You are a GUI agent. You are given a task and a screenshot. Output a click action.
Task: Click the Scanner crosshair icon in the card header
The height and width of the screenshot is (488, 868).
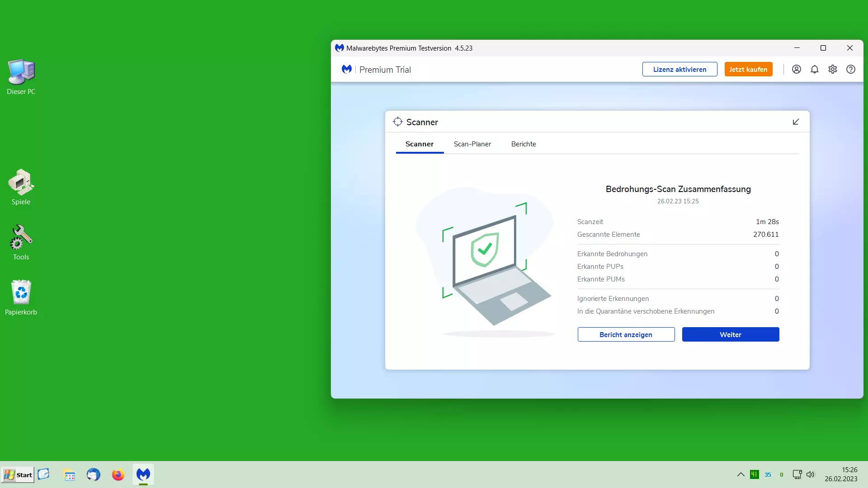click(398, 122)
